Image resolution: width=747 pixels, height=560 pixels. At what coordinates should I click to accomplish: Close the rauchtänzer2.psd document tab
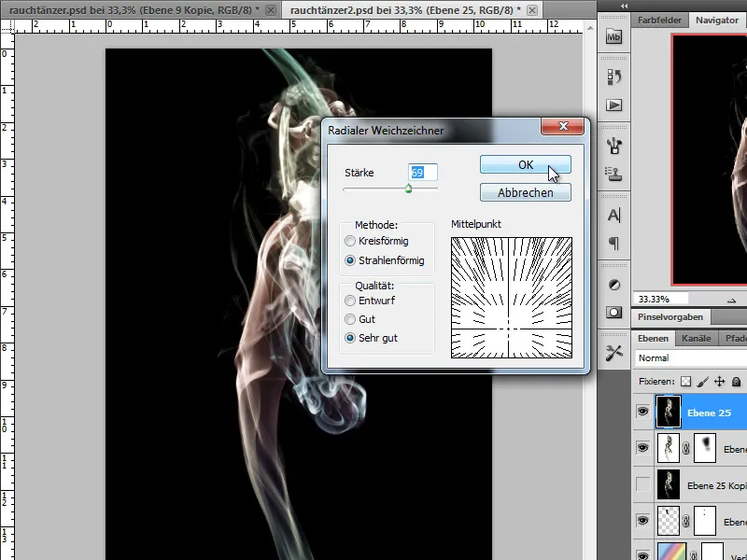532,10
